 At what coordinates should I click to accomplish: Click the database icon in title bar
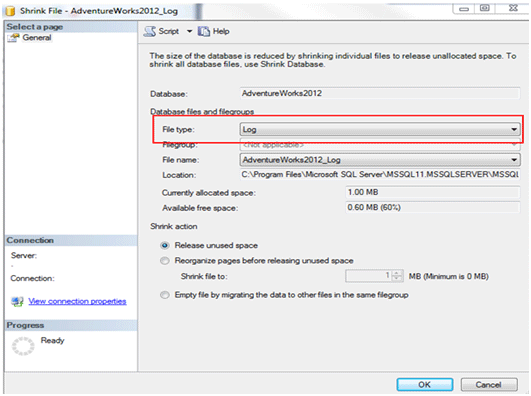[x=10, y=11]
